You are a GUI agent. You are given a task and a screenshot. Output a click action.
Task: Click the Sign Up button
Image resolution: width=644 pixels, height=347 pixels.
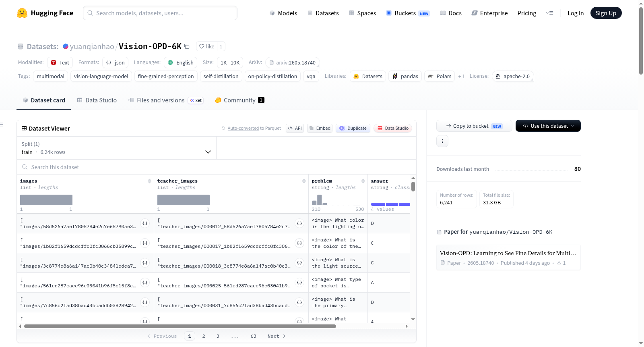point(606,13)
